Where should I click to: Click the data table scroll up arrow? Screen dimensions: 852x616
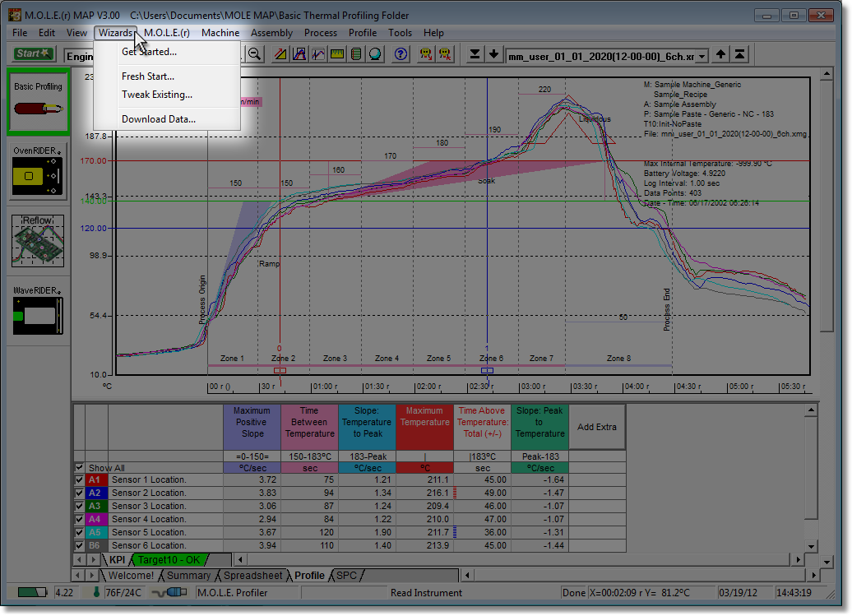click(811, 410)
